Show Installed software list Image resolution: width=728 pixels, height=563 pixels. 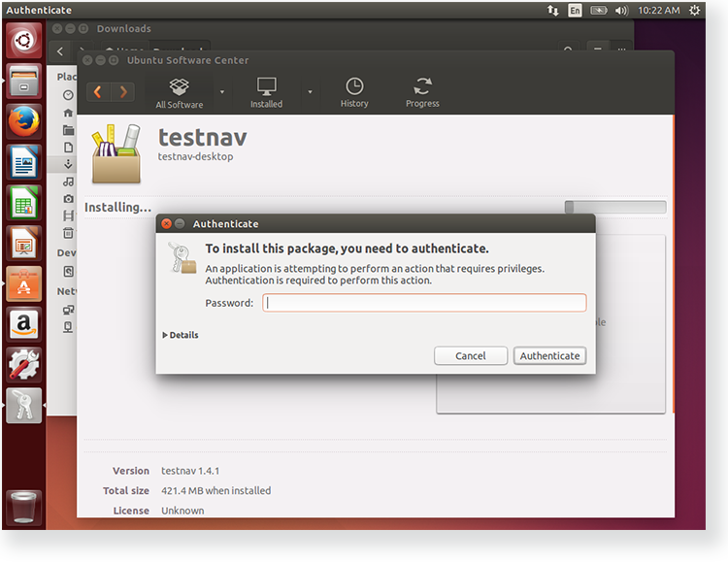click(x=266, y=93)
